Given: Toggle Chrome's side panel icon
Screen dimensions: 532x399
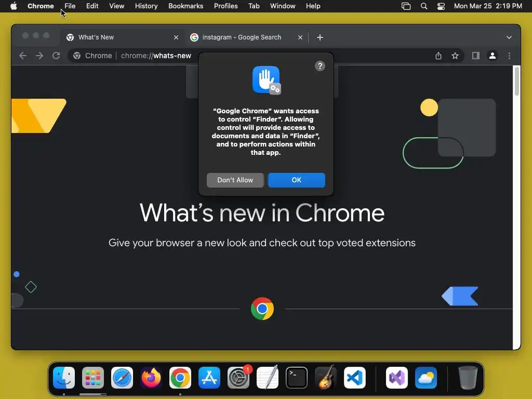Looking at the screenshot, I should click(476, 56).
